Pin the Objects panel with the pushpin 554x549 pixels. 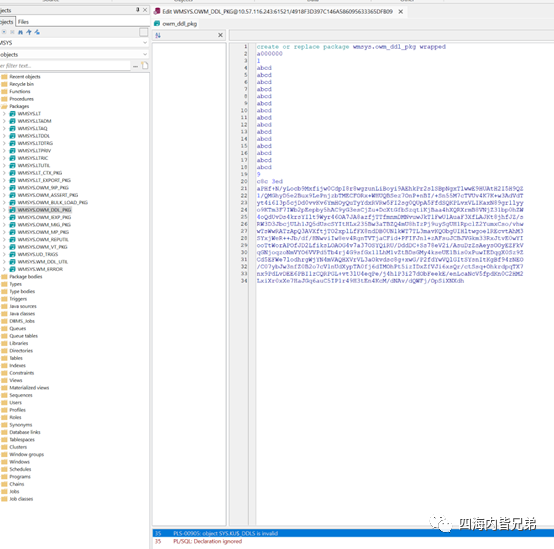tap(137, 10)
